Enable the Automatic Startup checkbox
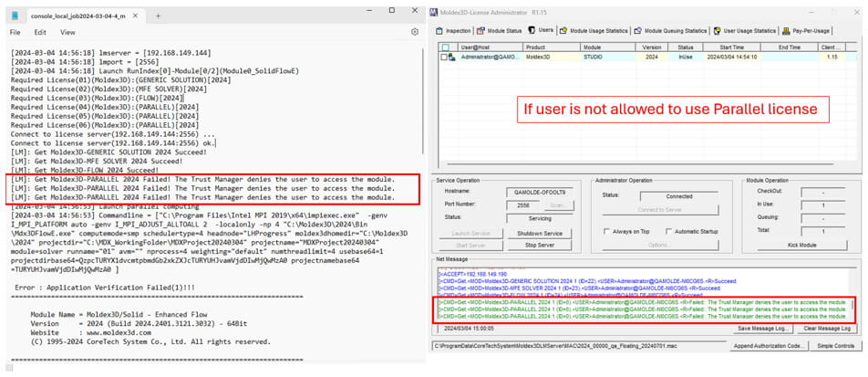Viewport: 868px width, 377px height. tap(668, 231)
